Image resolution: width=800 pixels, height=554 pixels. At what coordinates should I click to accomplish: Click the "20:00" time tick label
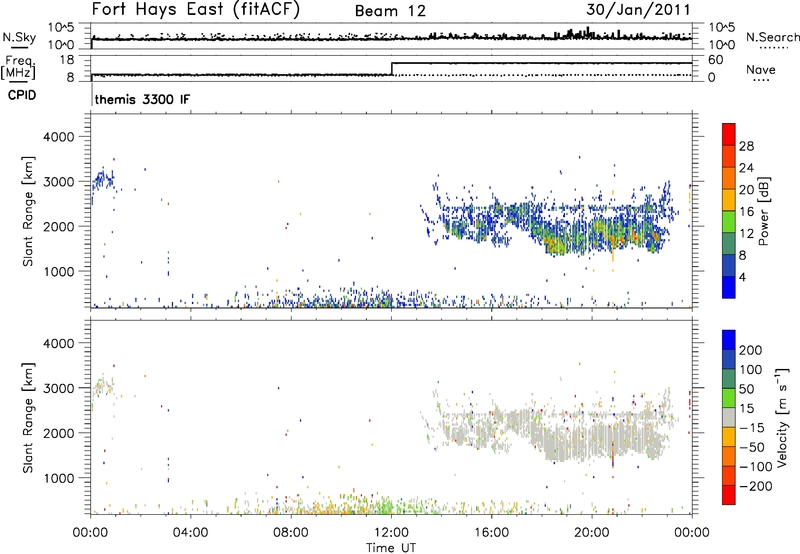point(591,533)
